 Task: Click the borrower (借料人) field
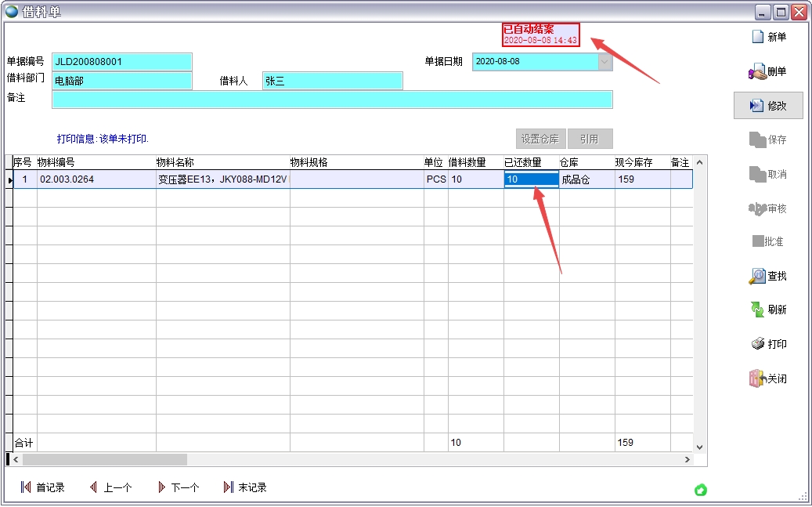pos(332,81)
